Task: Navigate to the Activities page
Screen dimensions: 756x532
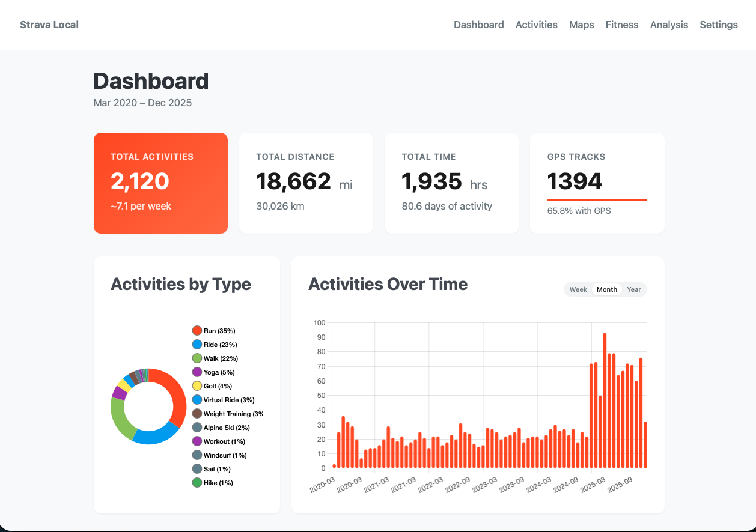Action: tap(536, 25)
